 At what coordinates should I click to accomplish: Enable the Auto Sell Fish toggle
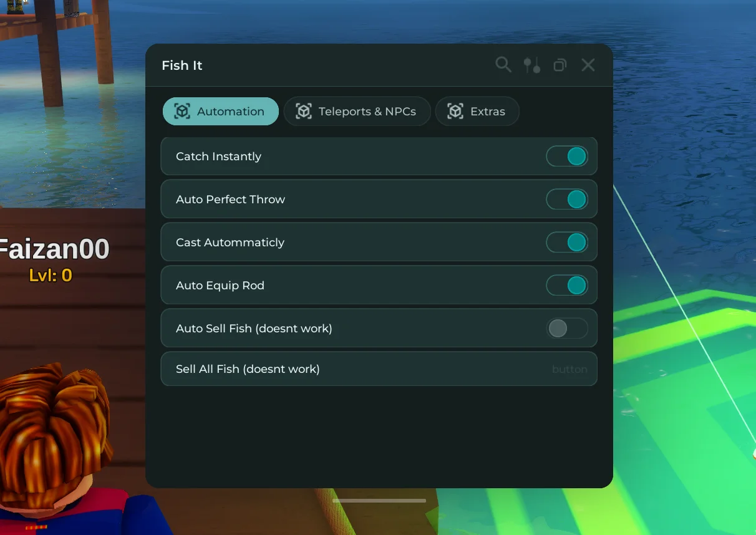click(x=567, y=329)
